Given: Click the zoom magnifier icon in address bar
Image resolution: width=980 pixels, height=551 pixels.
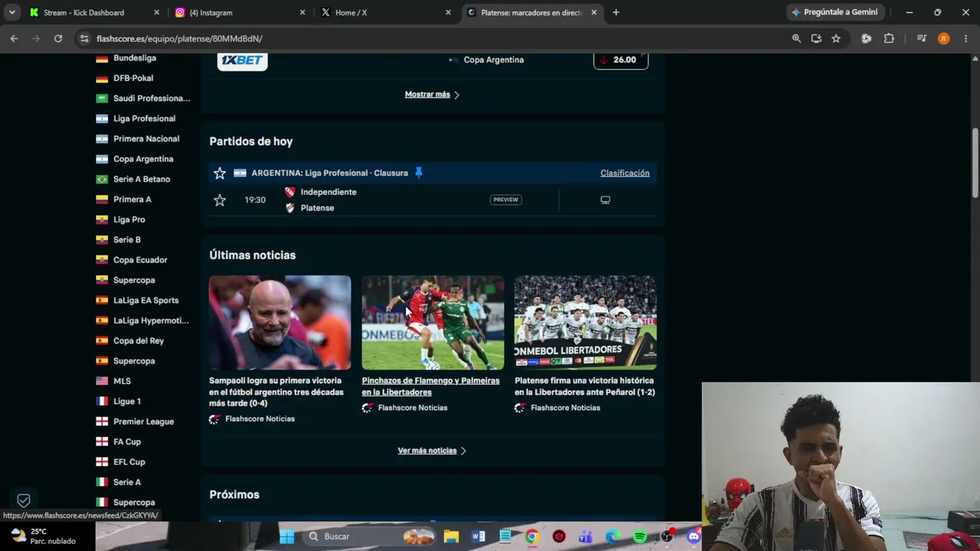Looking at the screenshot, I should click(796, 38).
